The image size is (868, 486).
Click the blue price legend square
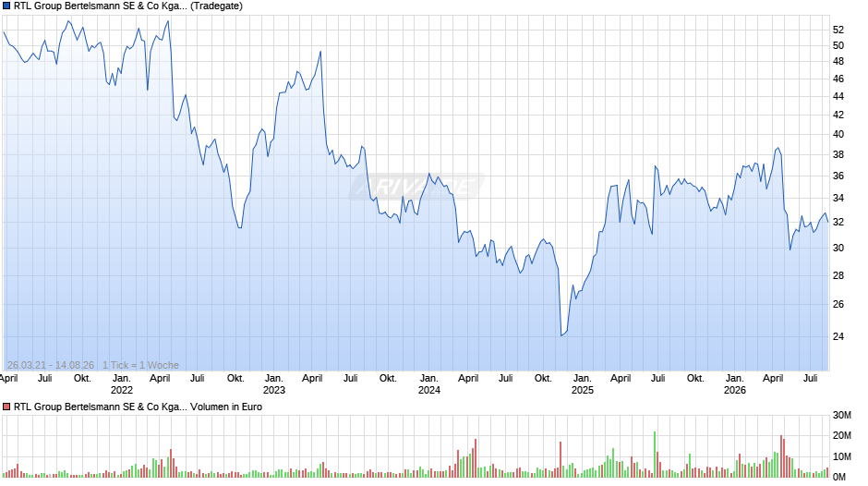click(6, 6)
